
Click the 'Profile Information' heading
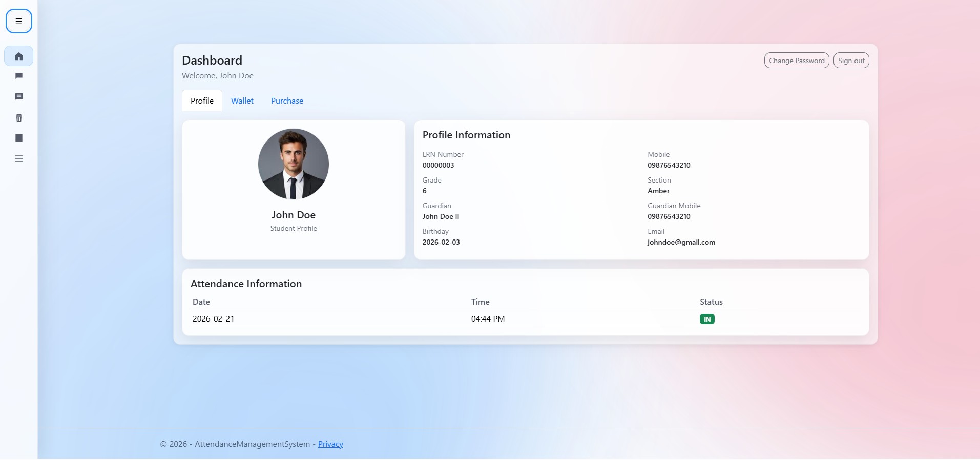(x=466, y=135)
